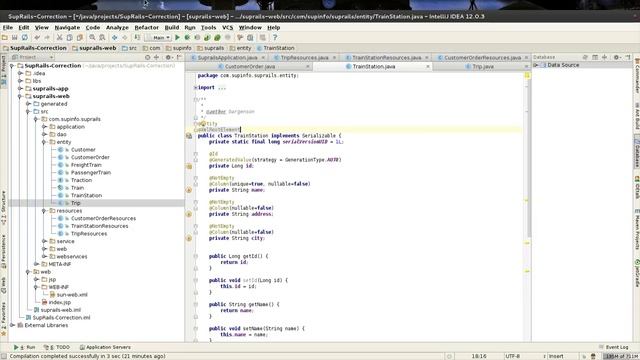Open the Event Log button
Screen dimensions: 640x360
pyautogui.click(x=613, y=347)
